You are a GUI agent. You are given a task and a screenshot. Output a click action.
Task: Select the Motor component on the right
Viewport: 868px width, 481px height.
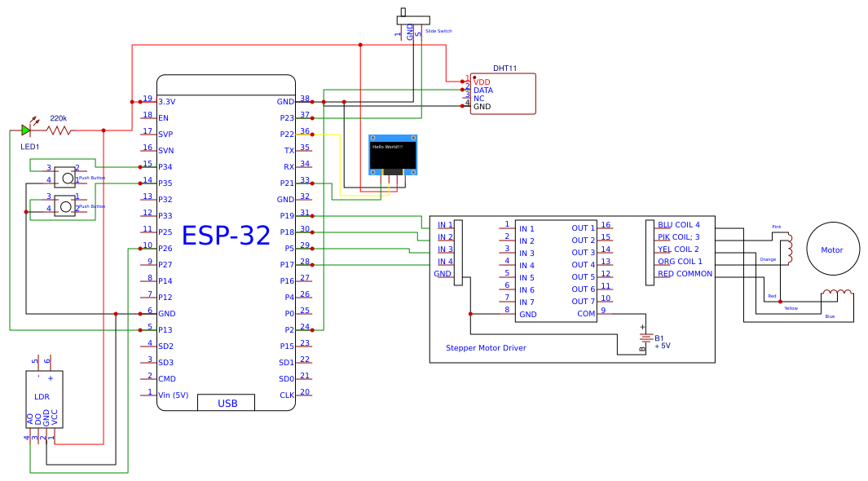(832, 249)
